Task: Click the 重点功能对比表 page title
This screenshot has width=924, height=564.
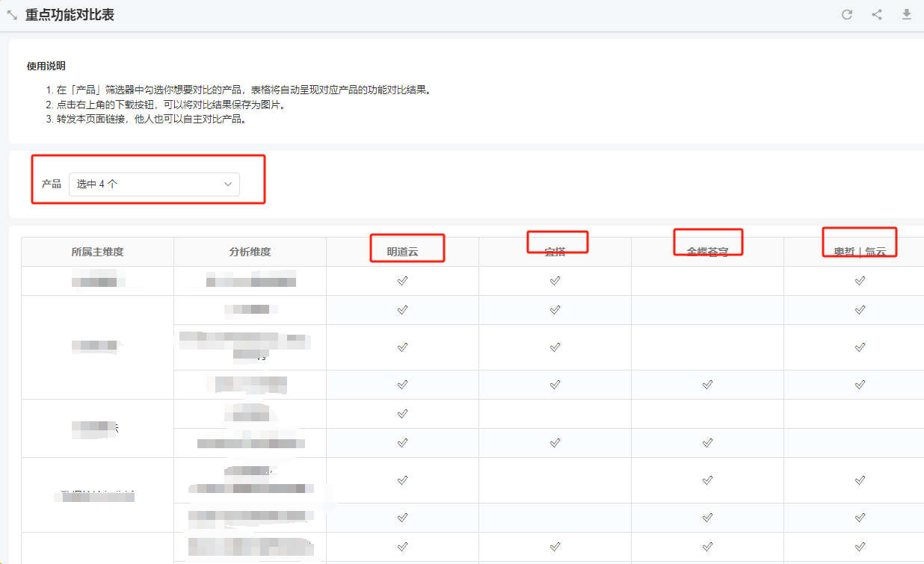Action: click(70, 15)
